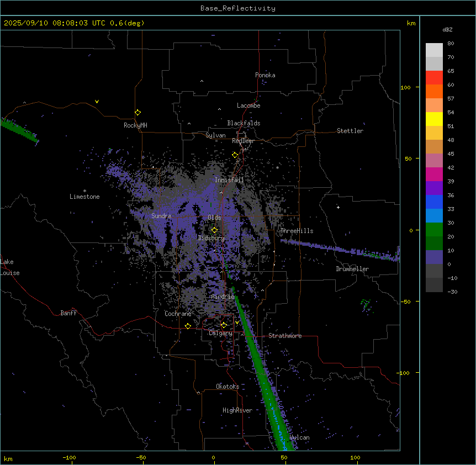Click the yellow station marker south of RedDeer

pos(235,155)
